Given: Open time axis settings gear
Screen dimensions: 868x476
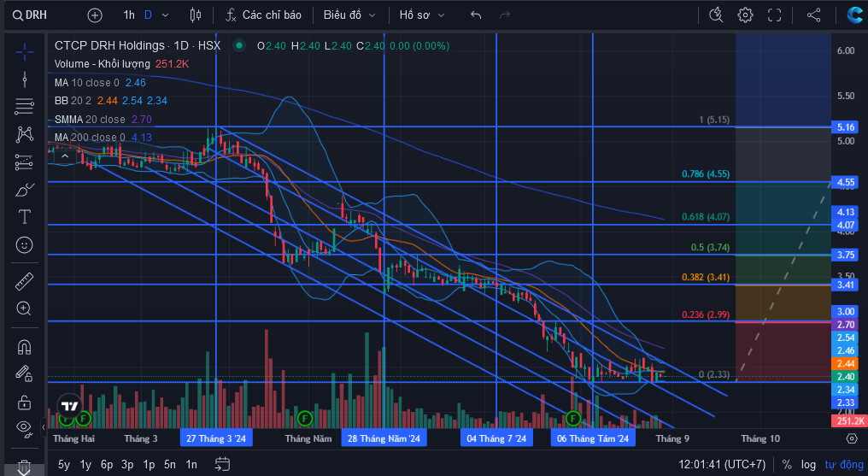Looking at the screenshot, I should coord(852,438).
